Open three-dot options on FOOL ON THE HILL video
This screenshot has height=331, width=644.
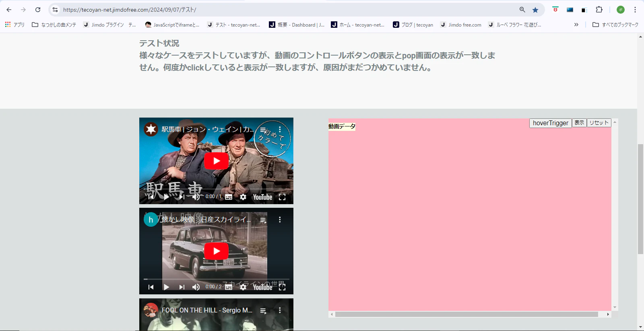280,310
